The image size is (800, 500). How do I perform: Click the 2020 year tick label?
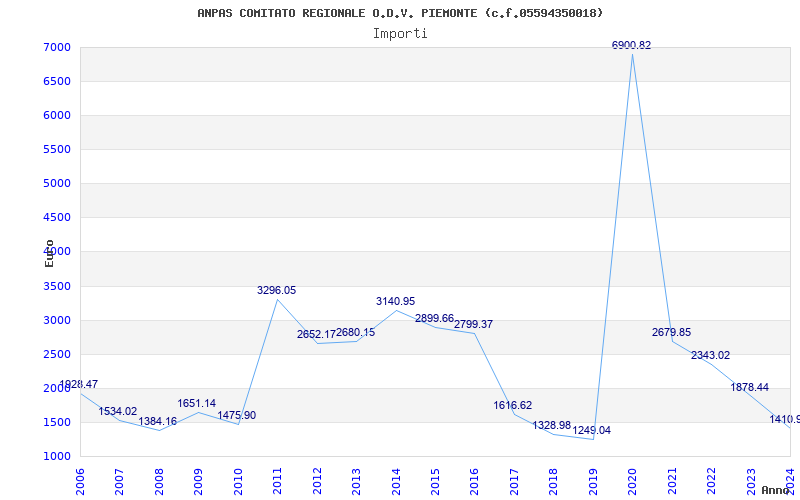[633, 482]
